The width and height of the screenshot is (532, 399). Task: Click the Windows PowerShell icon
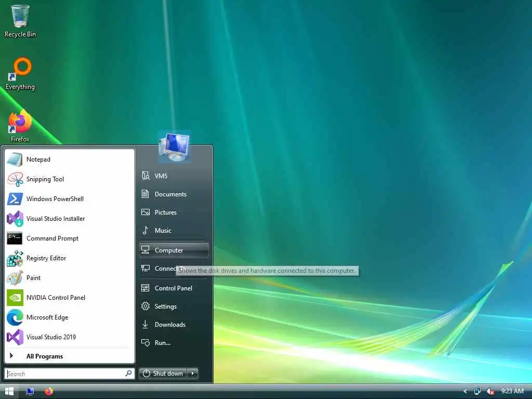click(15, 199)
